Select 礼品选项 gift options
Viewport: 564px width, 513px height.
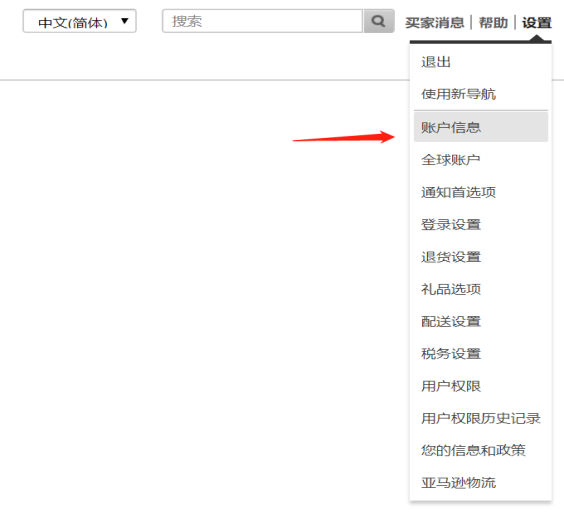coord(451,289)
